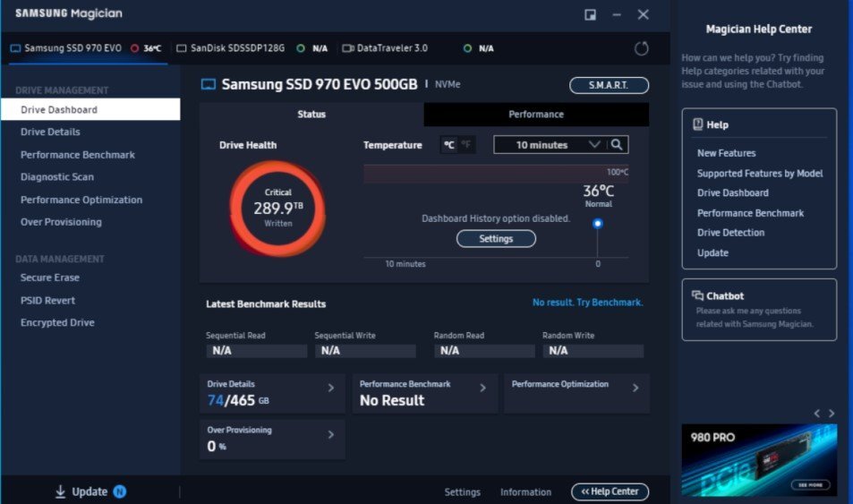
Task: Click the monitor icon beside Samsung SSD 970 EVO 500GB heading
Action: point(209,84)
